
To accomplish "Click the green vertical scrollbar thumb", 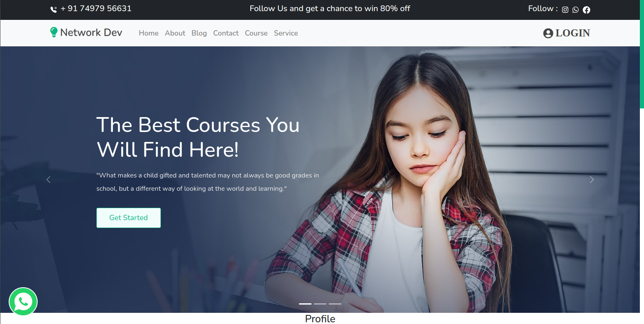I will coord(642,54).
